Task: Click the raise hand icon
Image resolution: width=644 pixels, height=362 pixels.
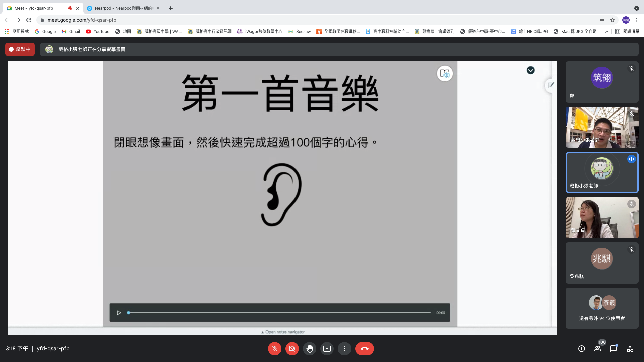Action: coord(309,349)
